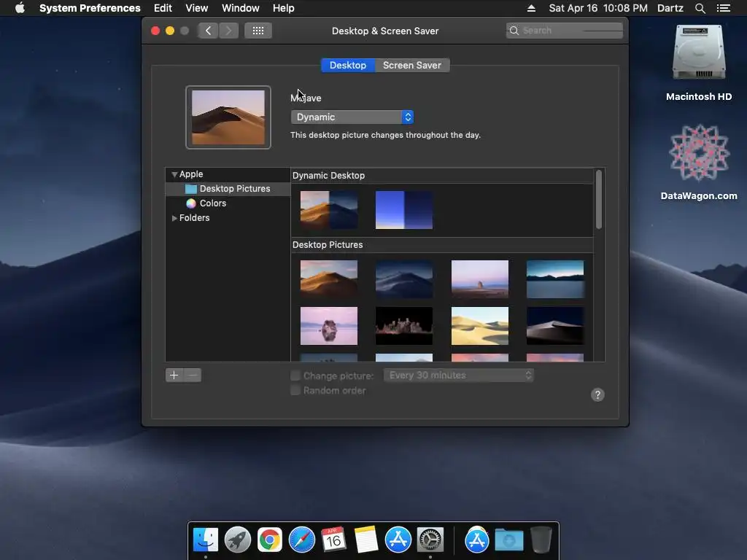The height and width of the screenshot is (560, 747).
Task: Open Finder from the Dock
Action: [x=205, y=540]
